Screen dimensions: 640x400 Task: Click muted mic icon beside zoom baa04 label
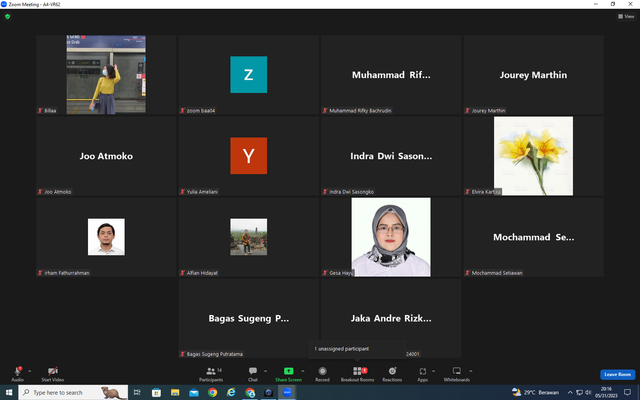182,110
